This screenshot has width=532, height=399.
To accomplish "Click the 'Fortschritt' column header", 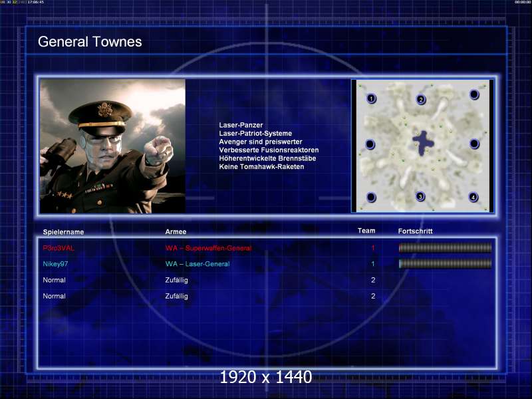I will pyautogui.click(x=415, y=231).
